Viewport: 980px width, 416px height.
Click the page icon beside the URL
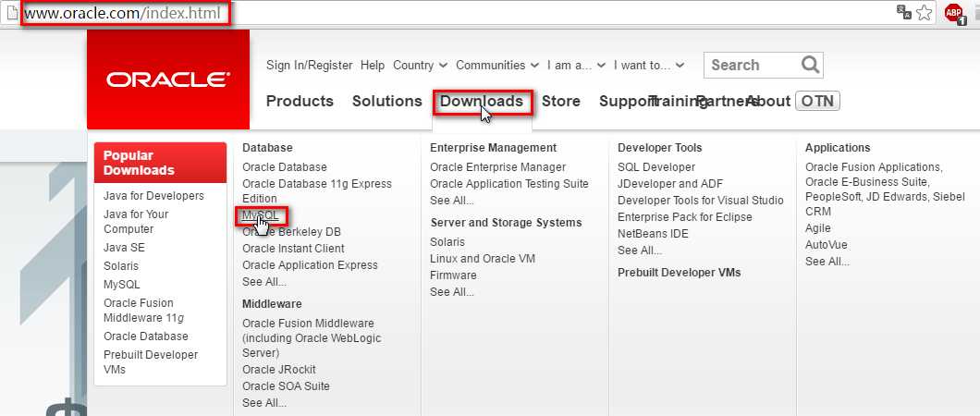[11, 13]
